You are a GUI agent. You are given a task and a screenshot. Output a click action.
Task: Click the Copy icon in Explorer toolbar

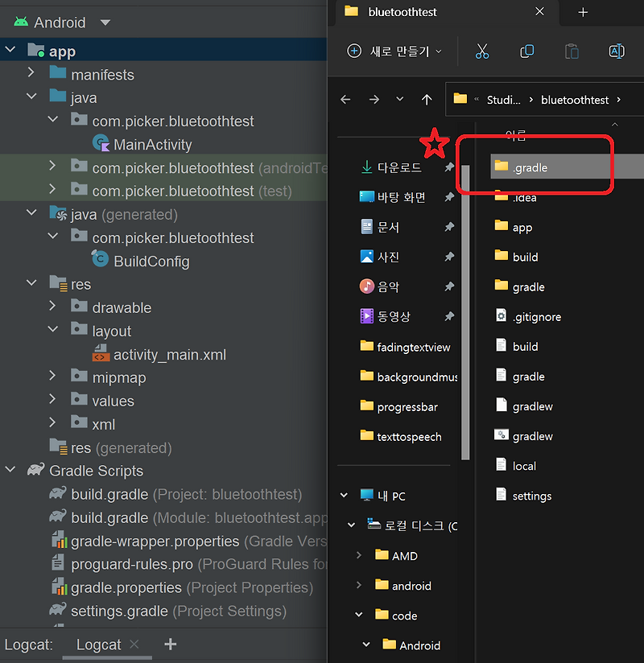(x=527, y=50)
